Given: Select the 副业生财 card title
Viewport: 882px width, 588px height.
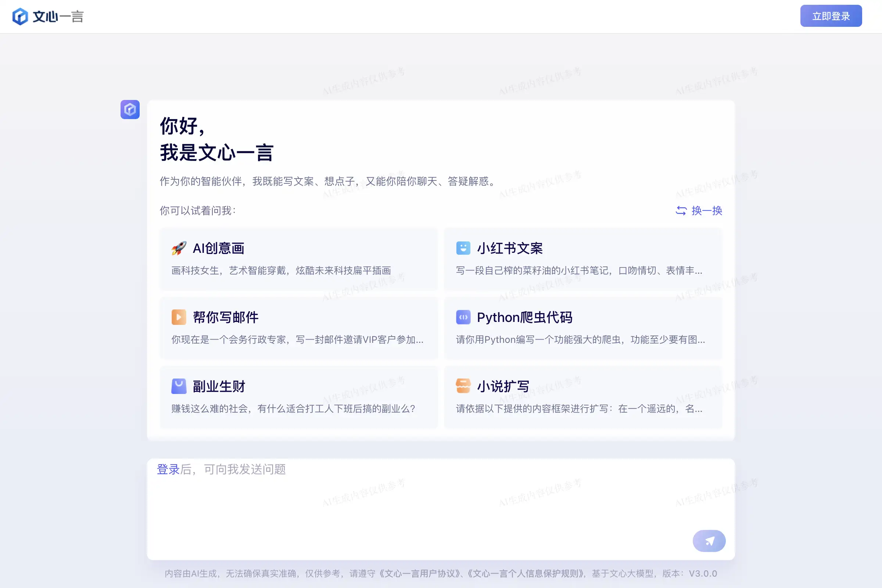Looking at the screenshot, I should click(219, 386).
